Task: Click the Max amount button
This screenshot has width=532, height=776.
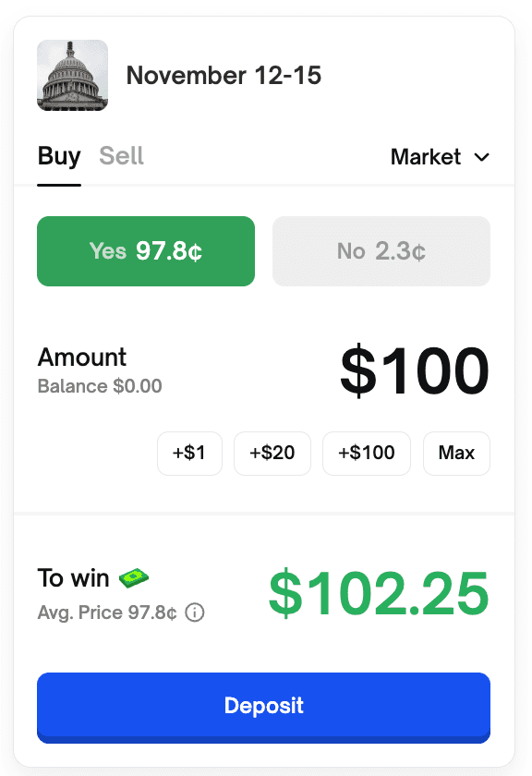Action: pos(456,453)
